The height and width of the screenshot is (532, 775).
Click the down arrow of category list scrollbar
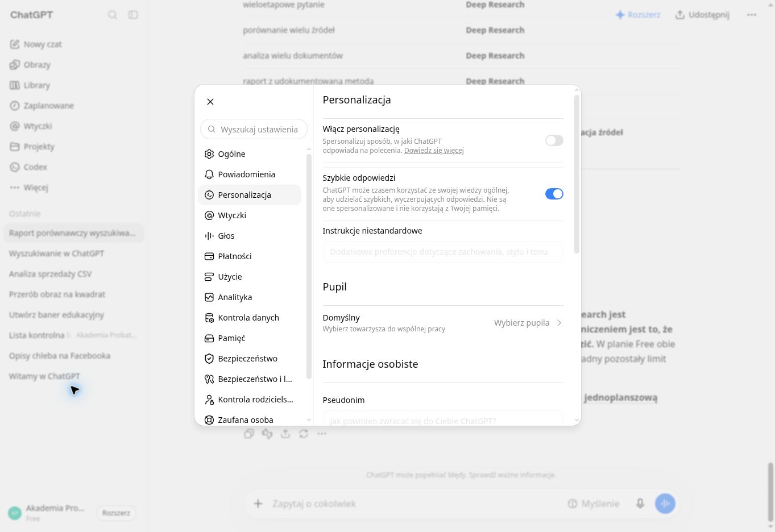pos(309,421)
